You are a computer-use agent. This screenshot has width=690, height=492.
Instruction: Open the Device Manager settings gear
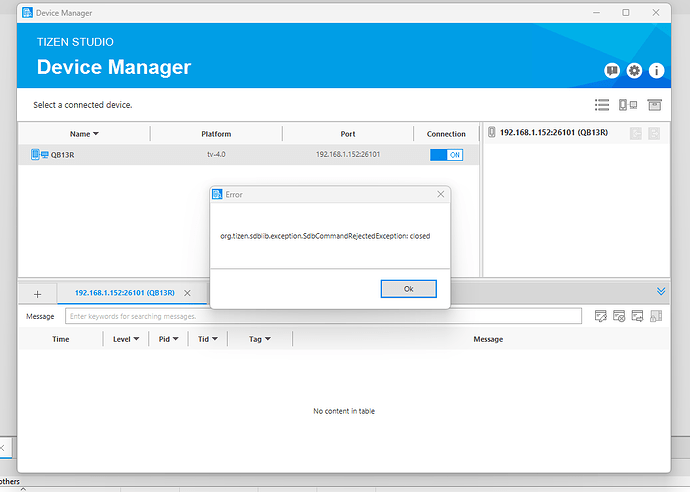pyautogui.click(x=634, y=70)
